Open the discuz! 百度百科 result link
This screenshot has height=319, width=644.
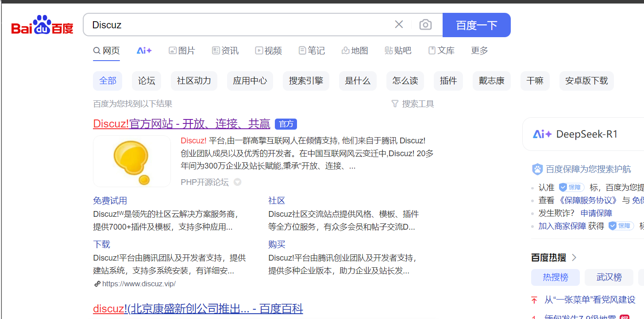pos(198,308)
